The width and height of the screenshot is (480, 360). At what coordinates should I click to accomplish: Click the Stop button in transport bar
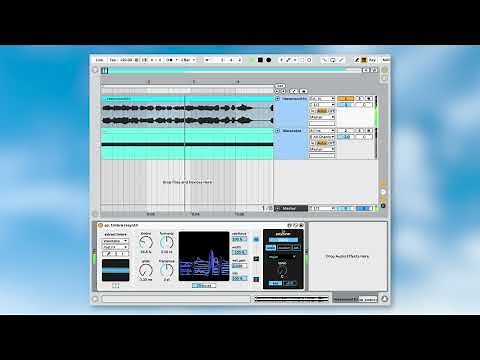[x=260, y=60]
